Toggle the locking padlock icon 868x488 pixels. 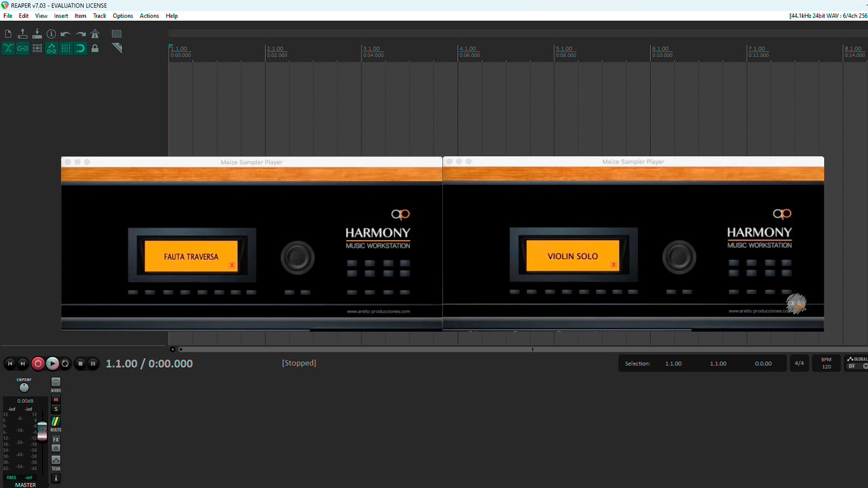coord(95,48)
